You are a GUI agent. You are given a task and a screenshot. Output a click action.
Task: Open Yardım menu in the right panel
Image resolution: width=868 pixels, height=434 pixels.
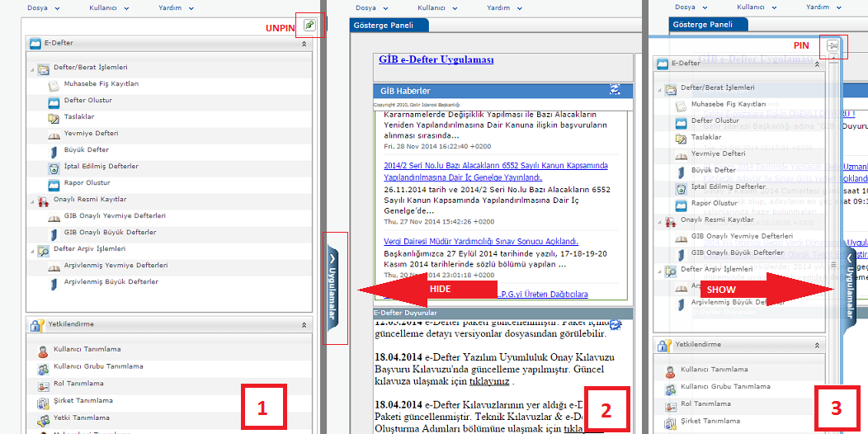[824, 7]
